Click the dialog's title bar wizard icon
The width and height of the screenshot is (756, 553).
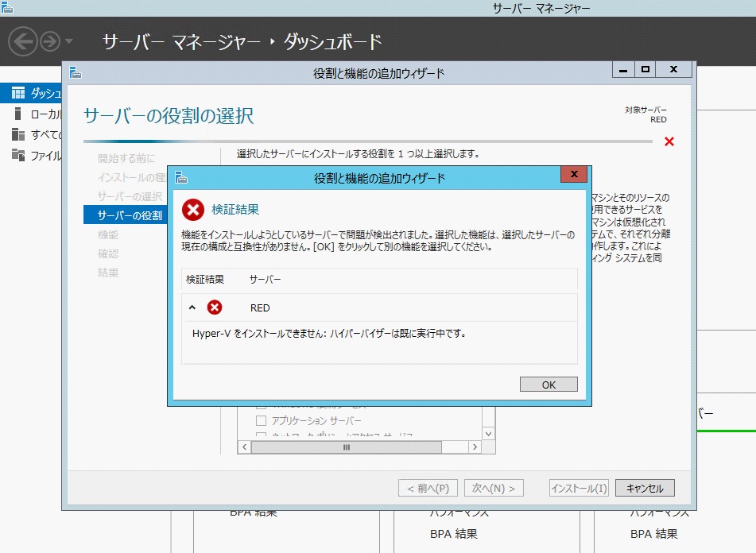pyautogui.click(x=181, y=178)
